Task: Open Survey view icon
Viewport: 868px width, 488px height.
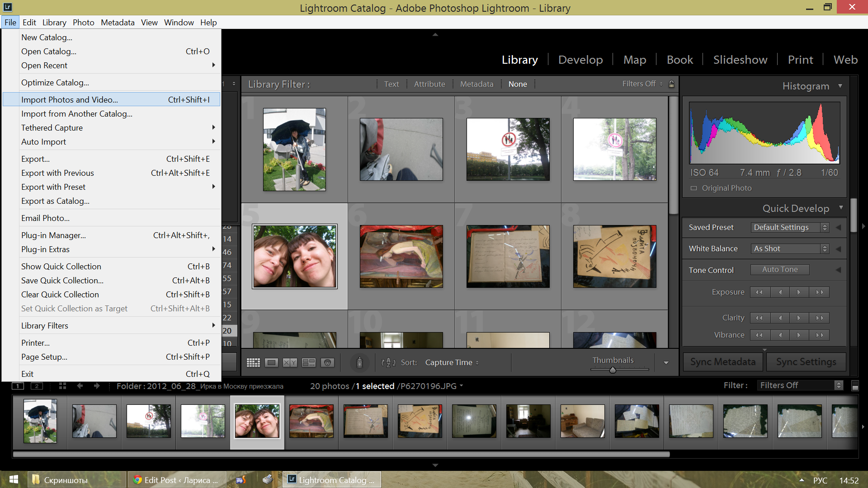Action: (x=309, y=362)
